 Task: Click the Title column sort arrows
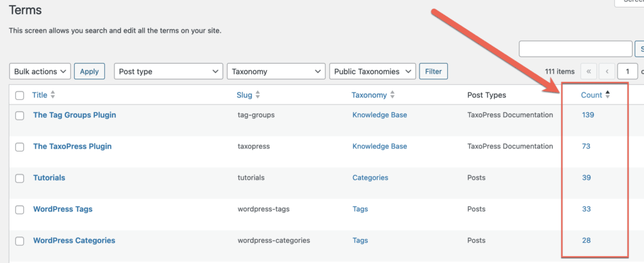53,95
